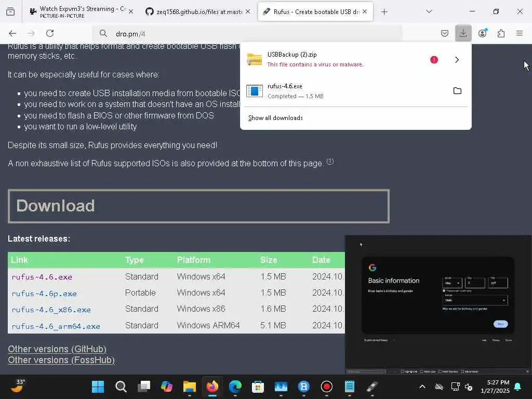Click the red record app taskbar icon
532x399 pixels.
click(326, 387)
